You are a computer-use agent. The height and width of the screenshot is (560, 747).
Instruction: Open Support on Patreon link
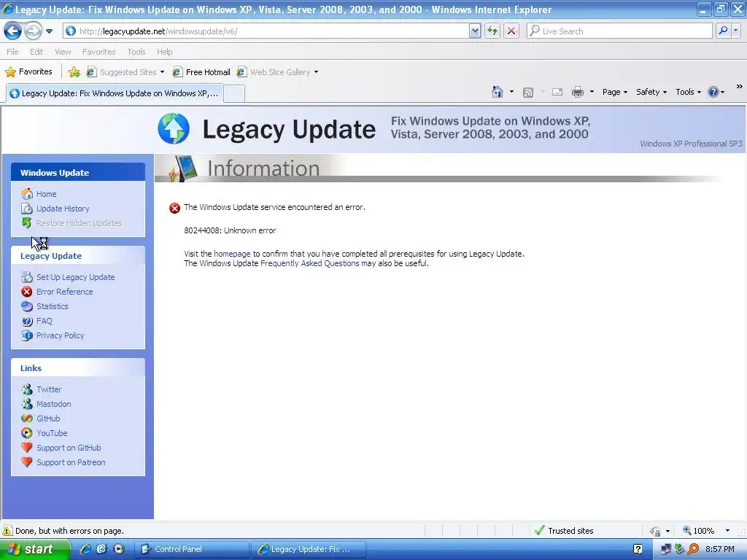pyautogui.click(x=71, y=462)
